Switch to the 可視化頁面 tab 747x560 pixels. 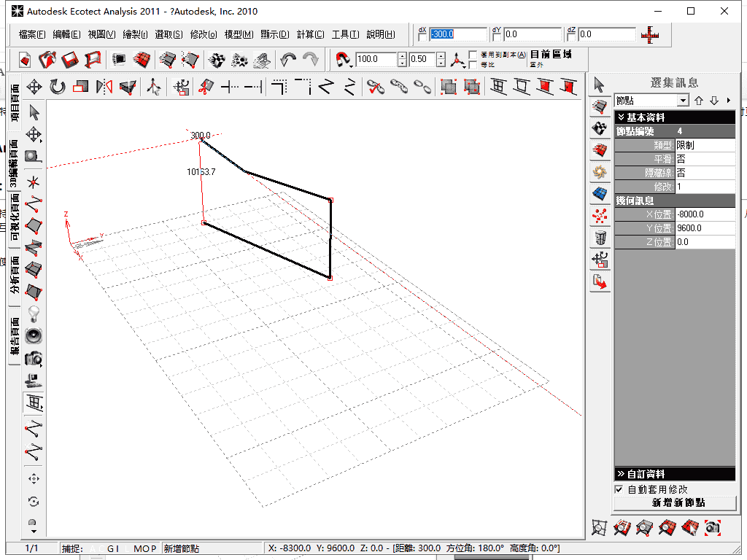click(x=14, y=217)
